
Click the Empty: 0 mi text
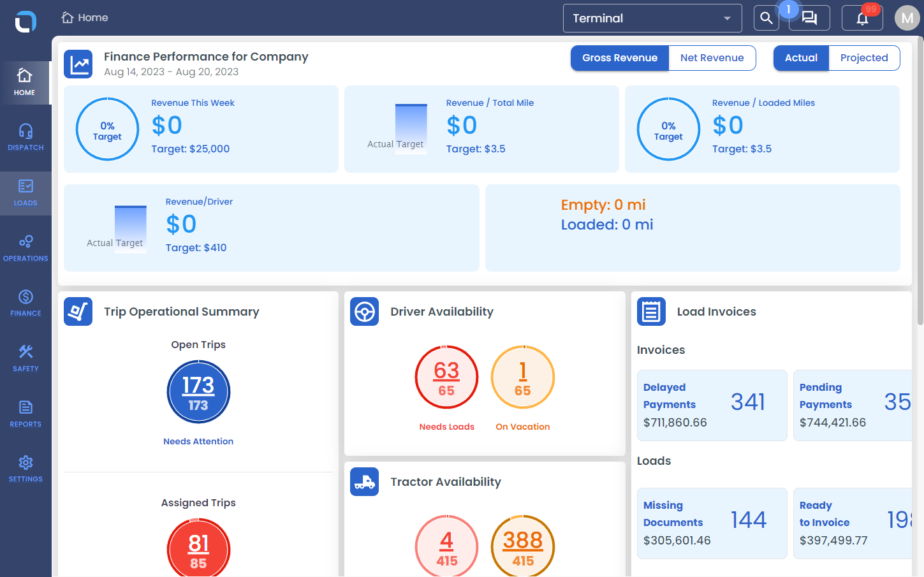point(603,205)
